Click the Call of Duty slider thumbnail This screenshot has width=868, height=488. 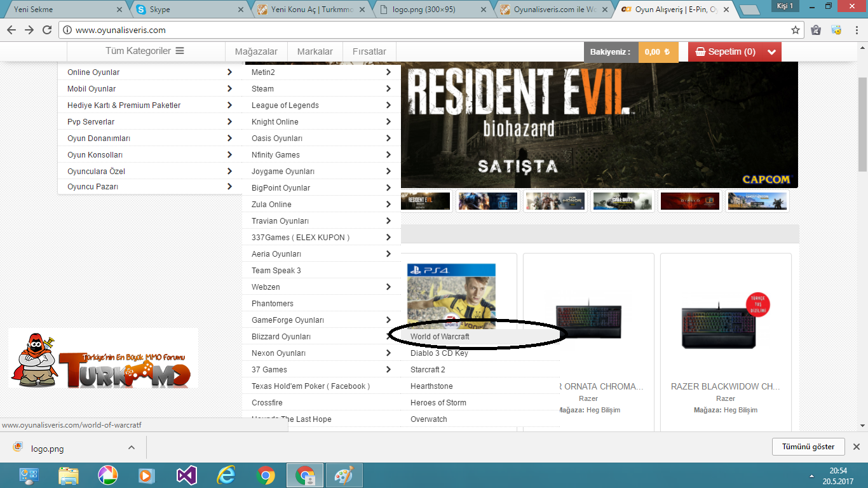(x=622, y=201)
